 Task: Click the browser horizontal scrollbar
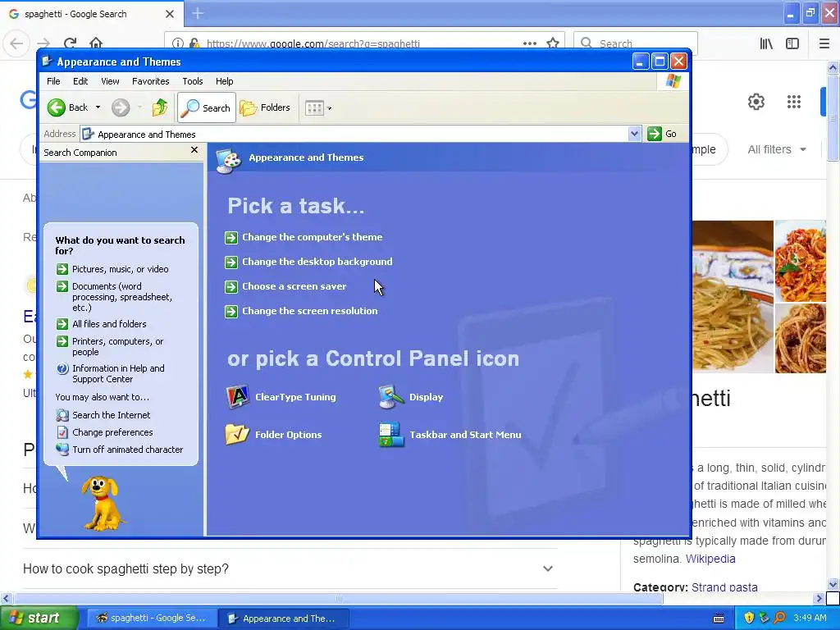tap(338, 598)
